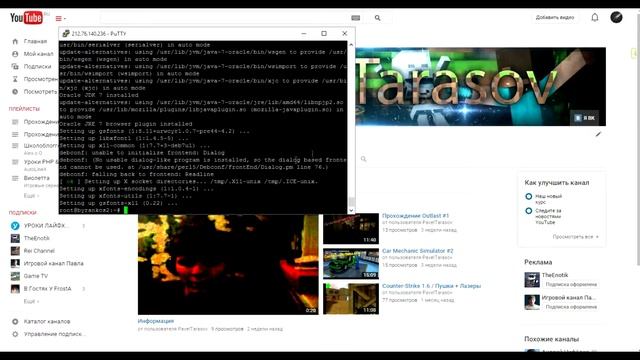640x360 pixels.
Task: Open Rei Channel subscription
Action: tap(39, 251)
